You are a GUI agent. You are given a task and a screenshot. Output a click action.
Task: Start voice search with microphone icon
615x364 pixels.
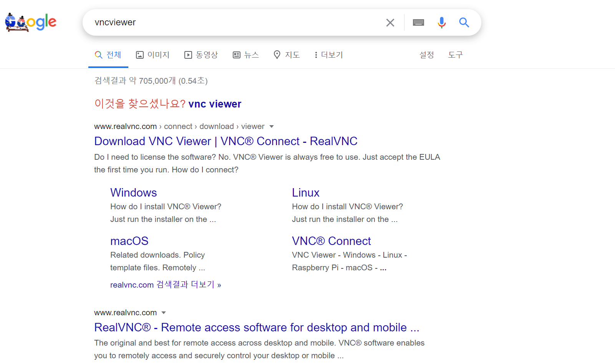442,23
